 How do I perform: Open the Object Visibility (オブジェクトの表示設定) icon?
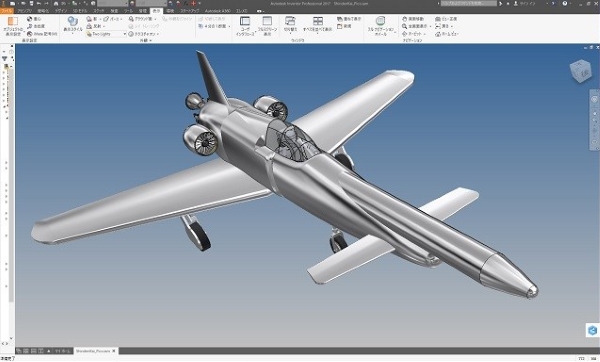13,21
